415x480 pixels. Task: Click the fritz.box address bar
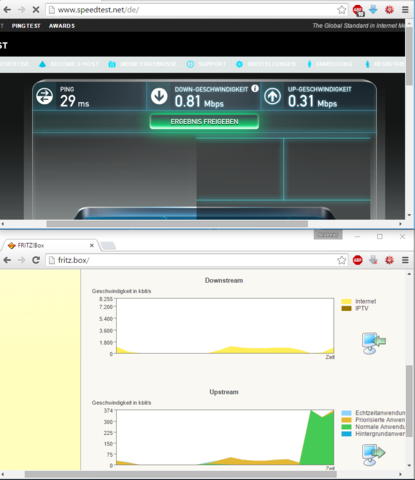pos(197,260)
